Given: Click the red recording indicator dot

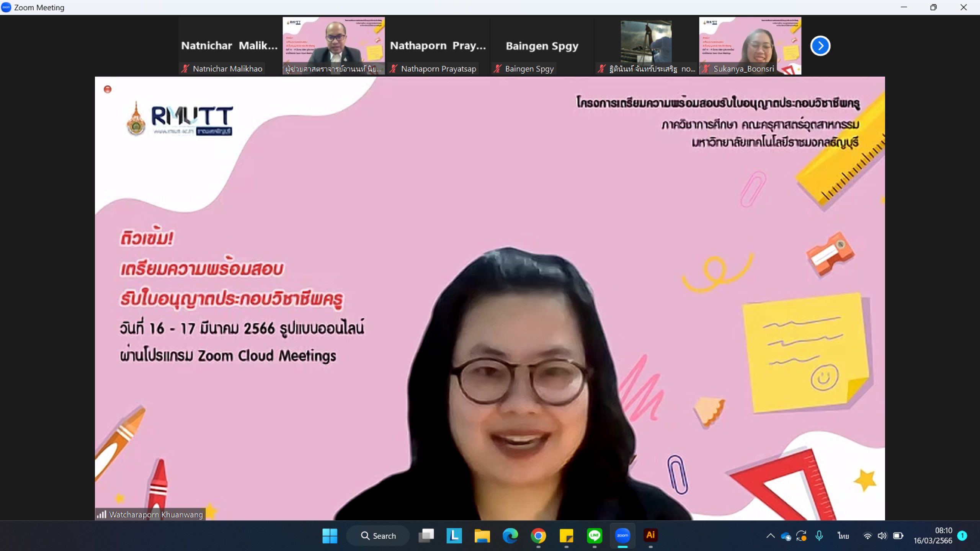Looking at the screenshot, I should 108,89.
